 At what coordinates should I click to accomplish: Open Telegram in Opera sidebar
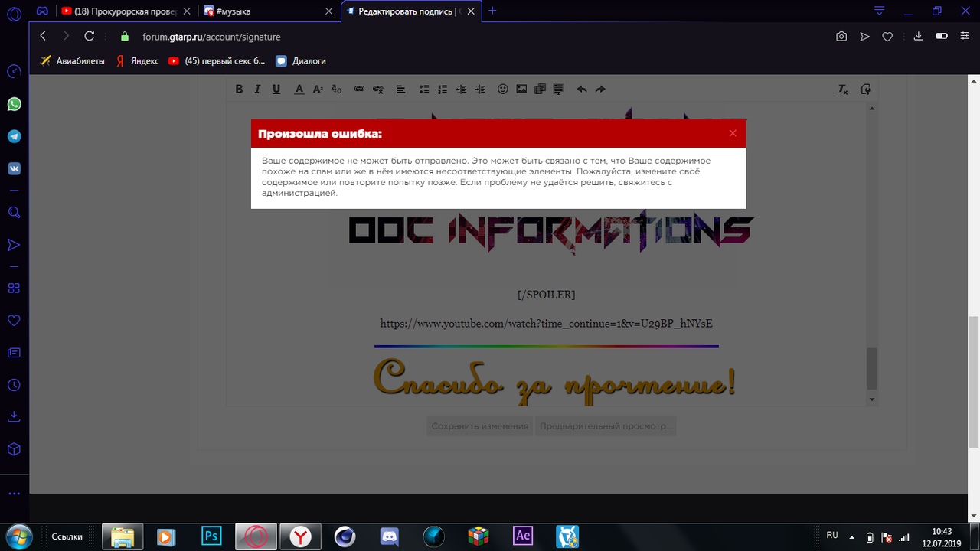pyautogui.click(x=14, y=136)
